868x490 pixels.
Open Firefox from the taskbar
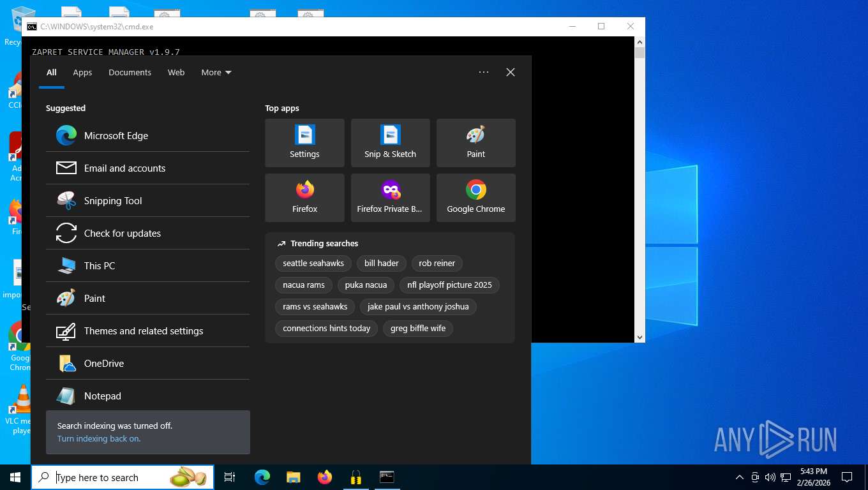pyautogui.click(x=325, y=477)
